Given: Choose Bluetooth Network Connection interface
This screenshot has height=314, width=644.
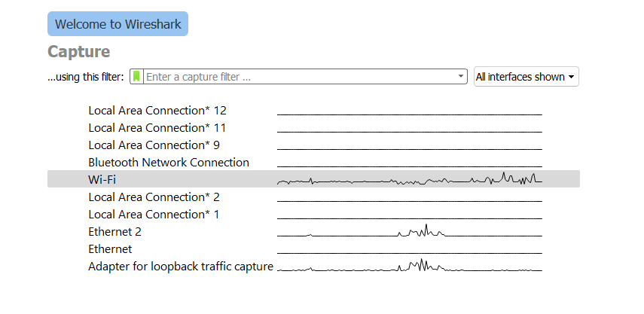Looking at the screenshot, I should pyautogui.click(x=169, y=162).
